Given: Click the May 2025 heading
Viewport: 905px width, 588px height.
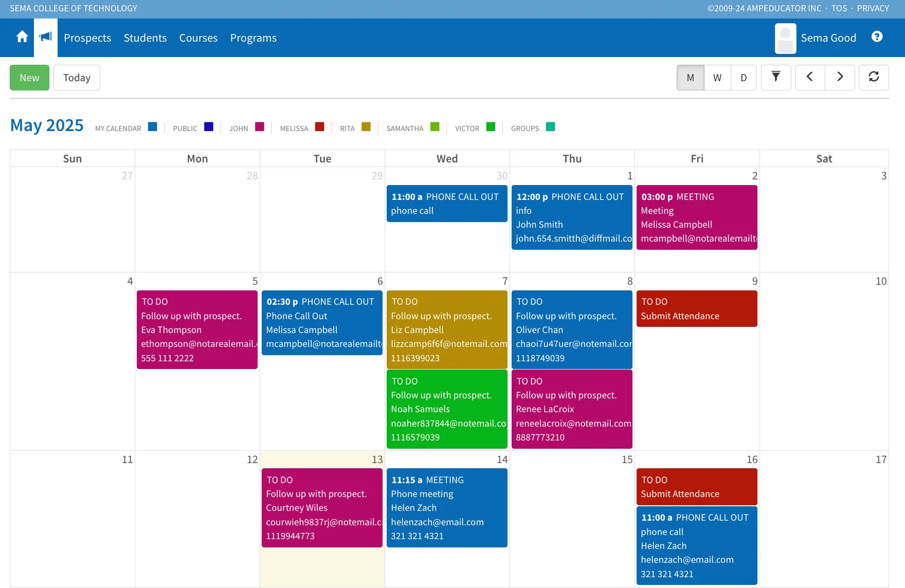Looking at the screenshot, I should (47, 125).
